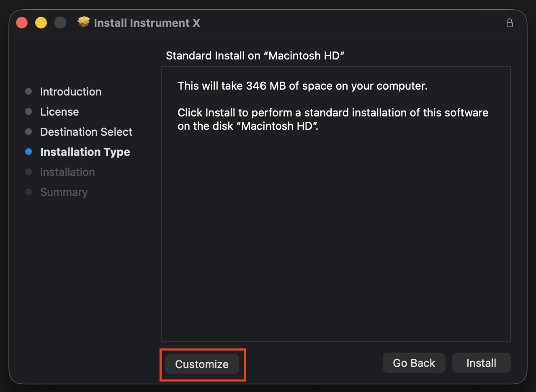
Task: Click the lock icon in title bar
Action: click(x=510, y=23)
